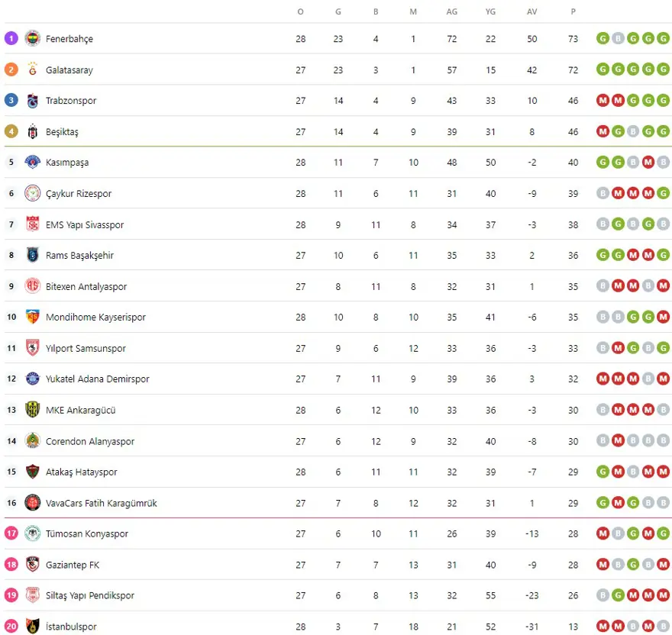The height and width of the screenshot is (635, 672).
Task: Click the purple rank 1 position badge
Action: 11,38
